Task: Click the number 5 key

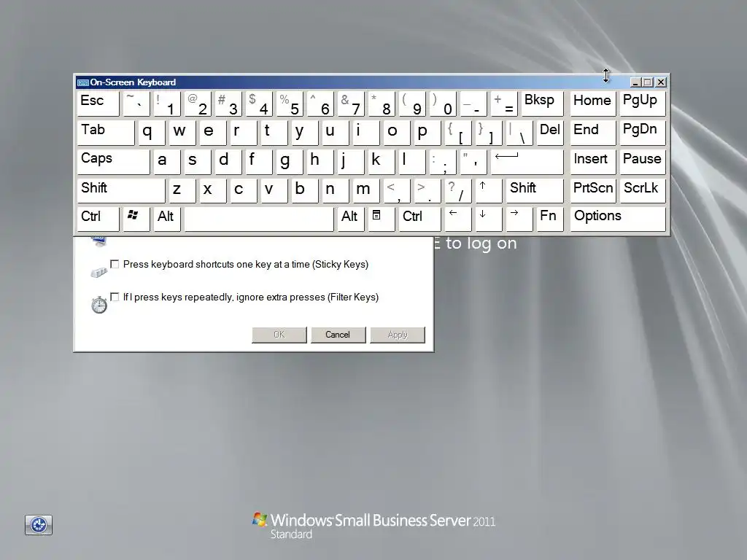Action: (289, 104)
